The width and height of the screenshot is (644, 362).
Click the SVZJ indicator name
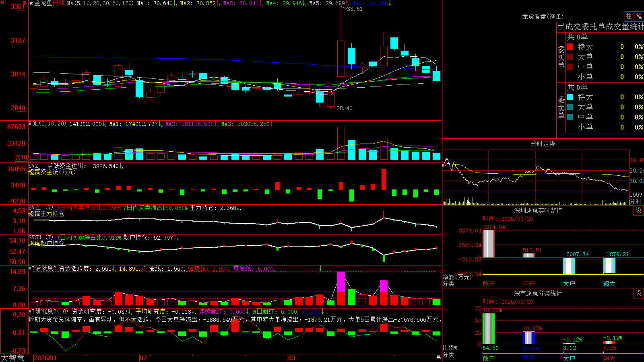(x=35, y=166)
